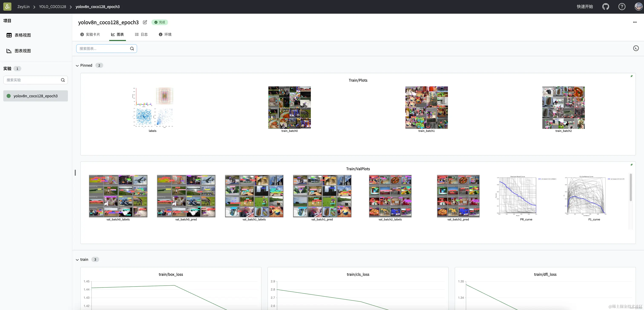Click the clock history icon
This screenshot has width=644, height=310.
tap(636, 48)
